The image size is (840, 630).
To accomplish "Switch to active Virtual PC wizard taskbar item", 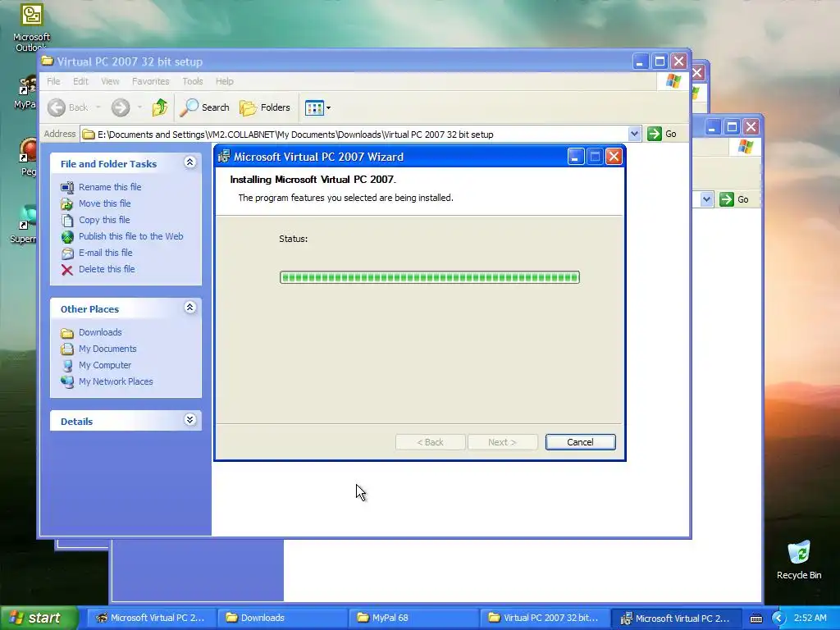I will tap(676, 619).
